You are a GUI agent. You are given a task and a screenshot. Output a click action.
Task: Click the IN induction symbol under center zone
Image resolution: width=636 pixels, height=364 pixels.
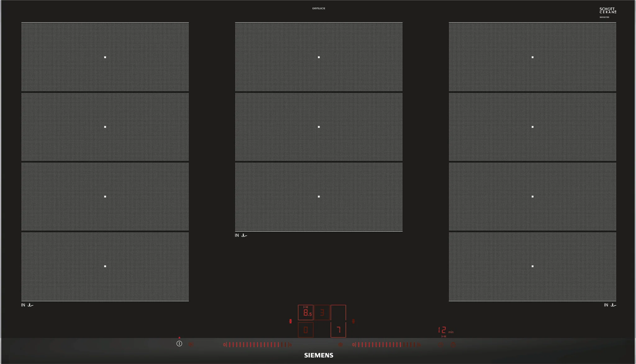coord(237,236)
